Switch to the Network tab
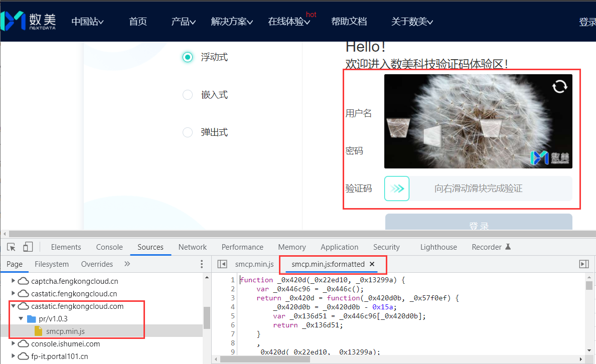 tap(193, 247)
